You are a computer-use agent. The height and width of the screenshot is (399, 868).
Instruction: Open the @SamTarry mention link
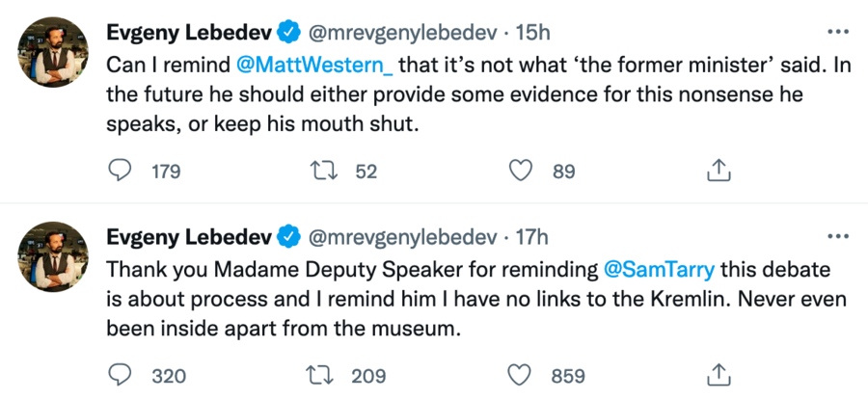662,271
